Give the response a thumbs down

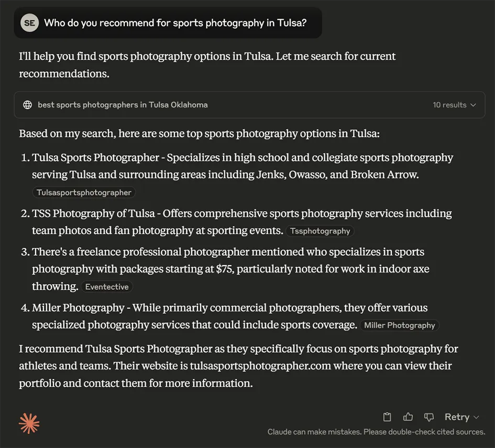(428, 417)
